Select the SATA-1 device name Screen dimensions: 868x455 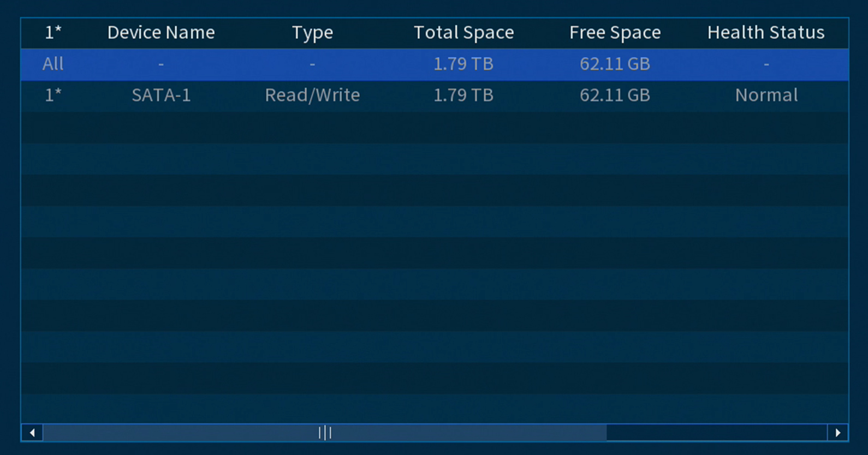click(x=161, y=95)
